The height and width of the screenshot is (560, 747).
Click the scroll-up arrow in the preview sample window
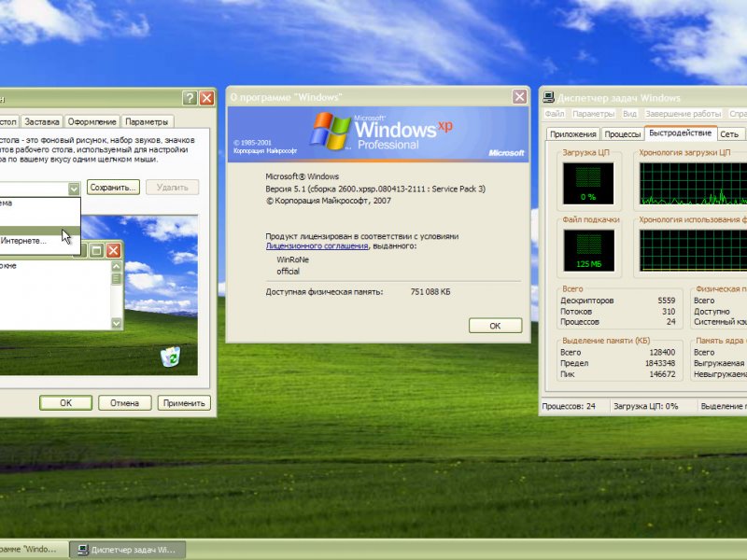click(116, 266)
